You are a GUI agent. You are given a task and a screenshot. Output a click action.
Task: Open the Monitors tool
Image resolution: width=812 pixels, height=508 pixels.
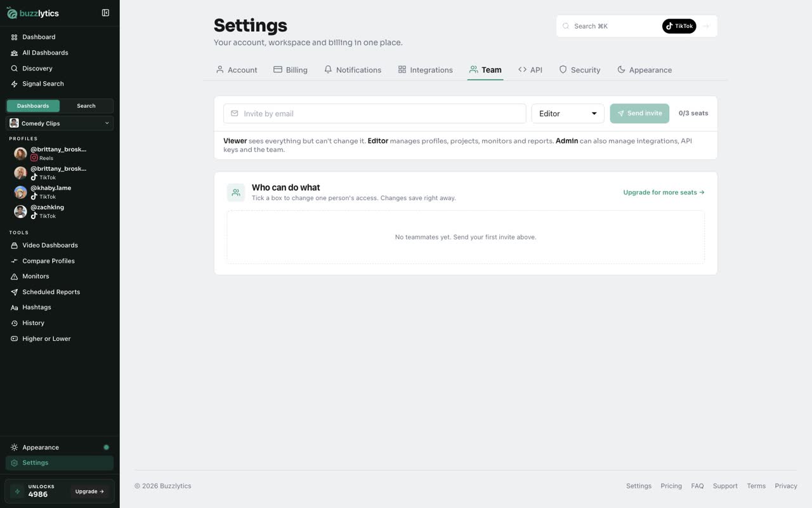60,276
